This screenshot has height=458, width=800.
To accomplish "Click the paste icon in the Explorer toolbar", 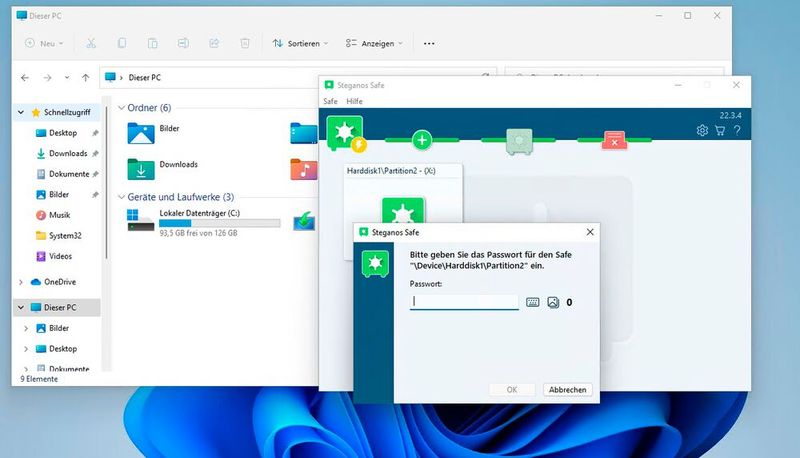I will (153, 43).
